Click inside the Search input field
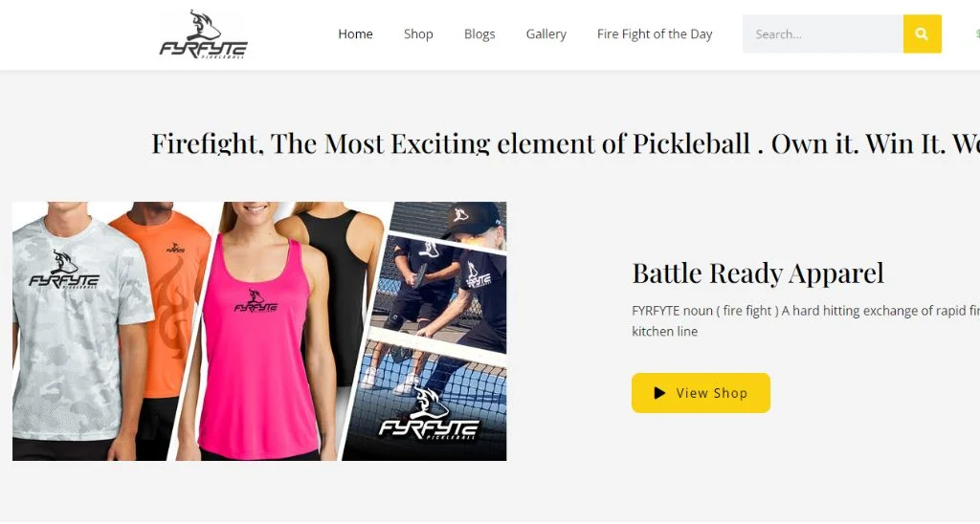980x524 pixels. 822,33
